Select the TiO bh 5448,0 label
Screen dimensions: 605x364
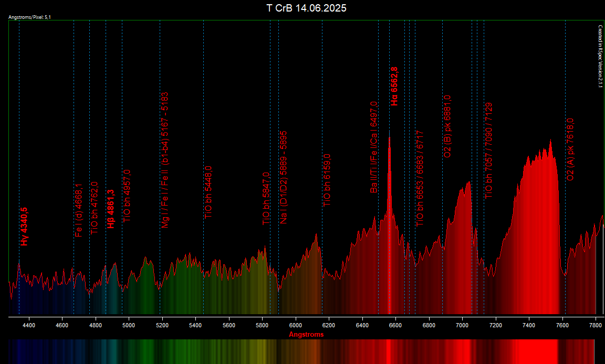point(208,192)
